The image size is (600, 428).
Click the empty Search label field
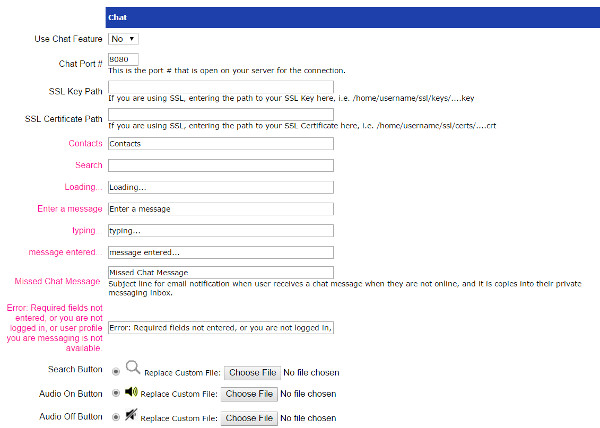tap(219, 165)
